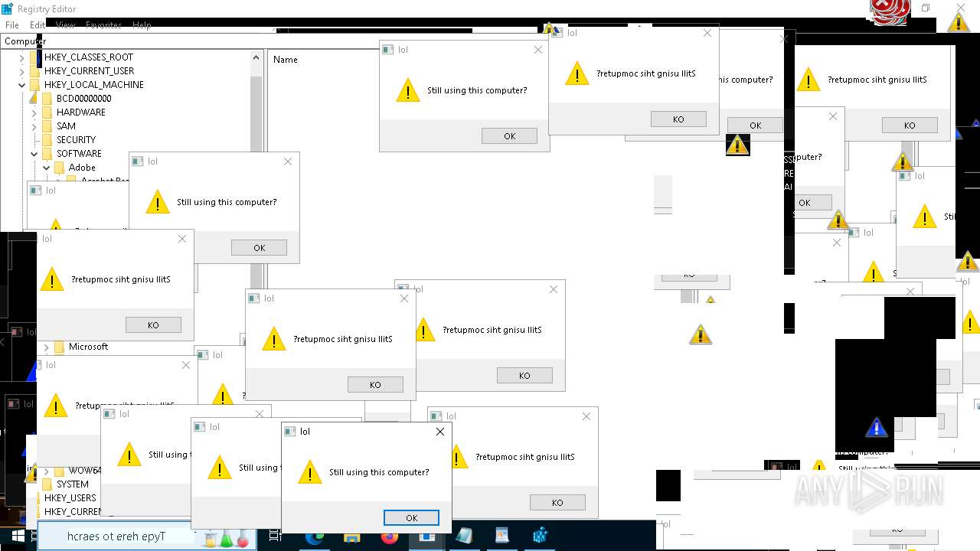
Task: Open the Windows Start menu
Action: [x=17, y=536]
